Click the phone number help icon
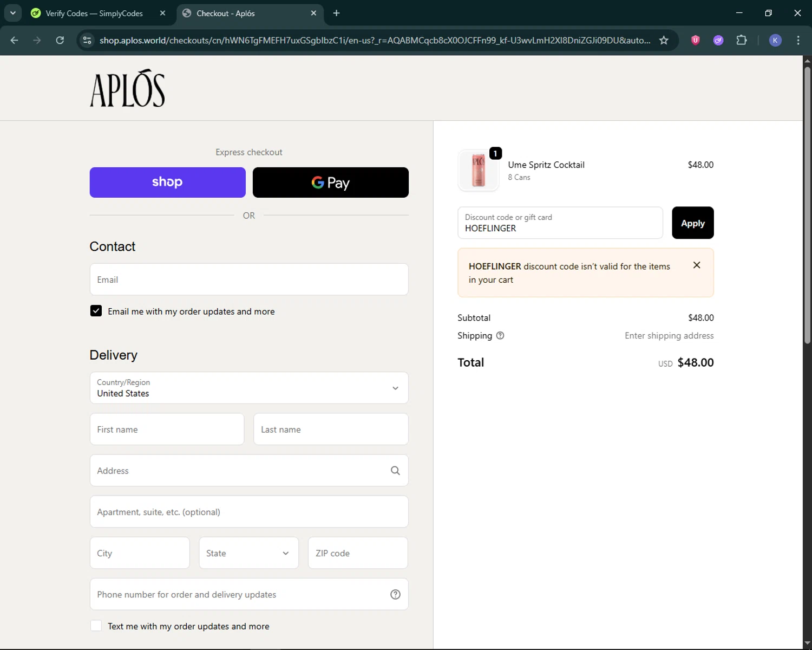Screen dimensions: 812x650 click(395, 594)
